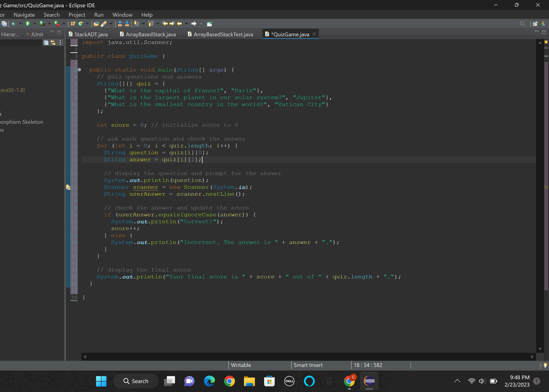Open the Debug configurations dropdown arrow
This screenshot has height=392, width=549.
tap(20, 23)
